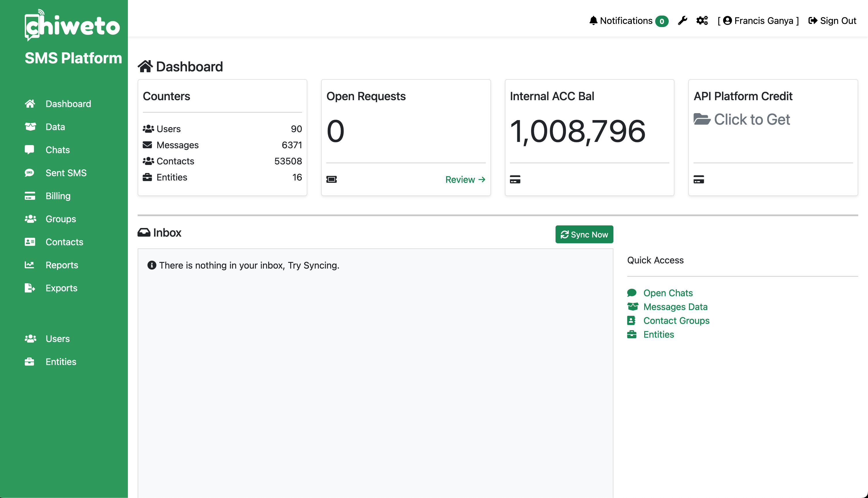Navigate to Billing

[x=58, y=196]
